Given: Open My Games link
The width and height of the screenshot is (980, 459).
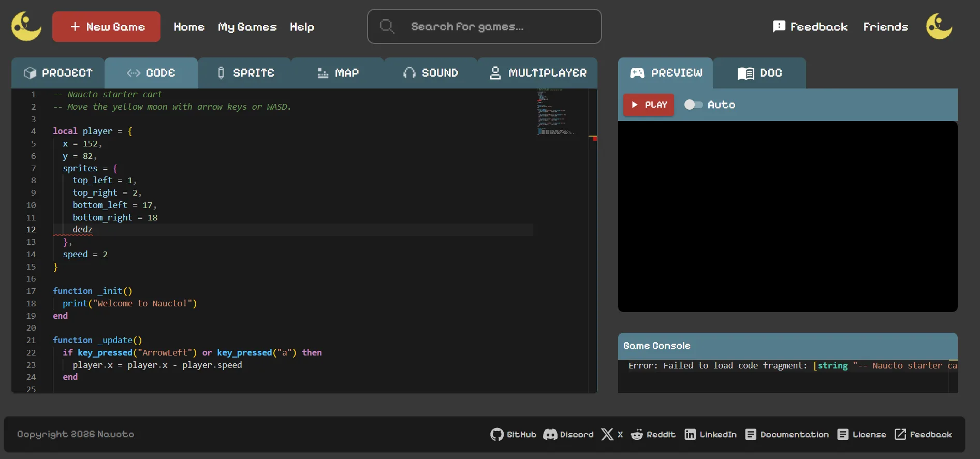Looking at the screenshot, I should coord(247,27).
